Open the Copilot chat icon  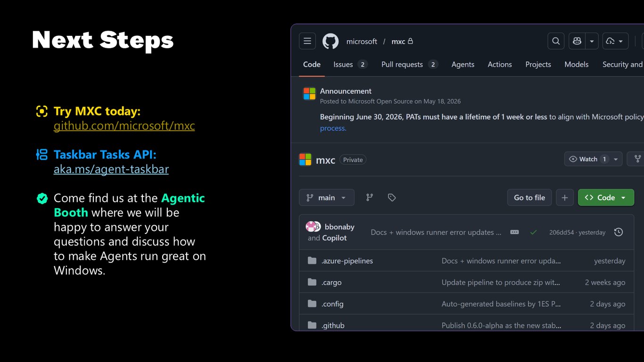[577, 41]
